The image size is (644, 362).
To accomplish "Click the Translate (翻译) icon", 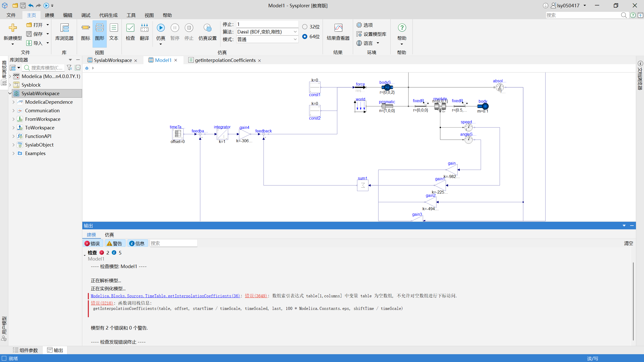I will pyautogui.click(x=144, y=28).
